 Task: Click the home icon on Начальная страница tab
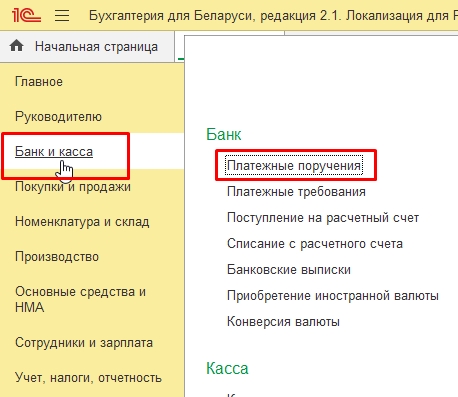pyautogui.click(x=17, y=46)
